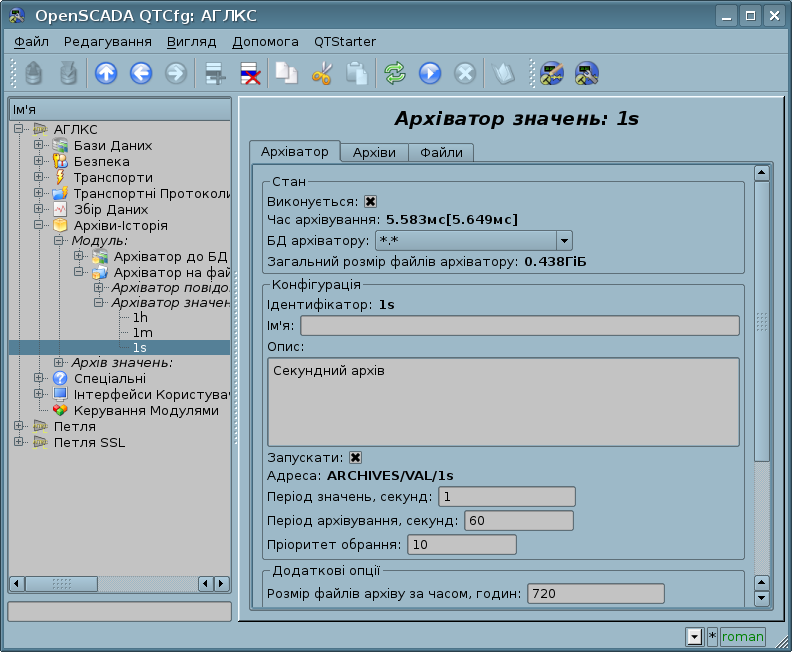Click the blue play start-cycle icon

tap(430, 74)
